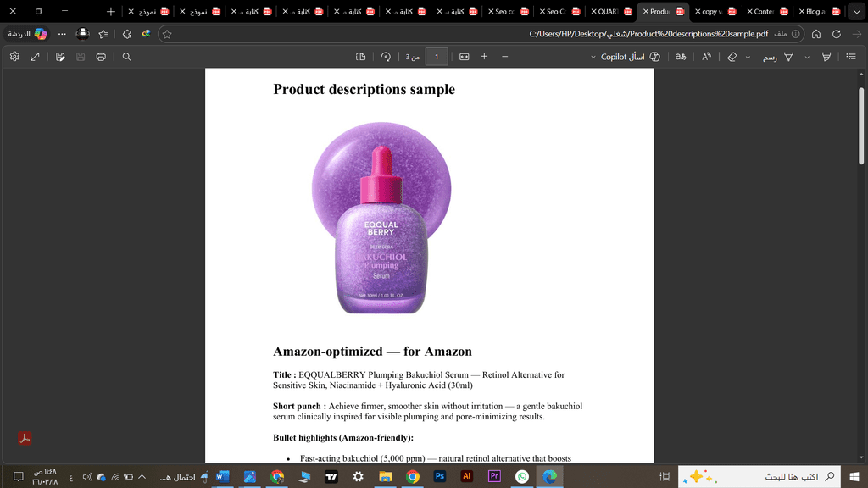Toggle the two-page view layout button
This screenshot has width=868, height=488.
(x=360, y=57)
